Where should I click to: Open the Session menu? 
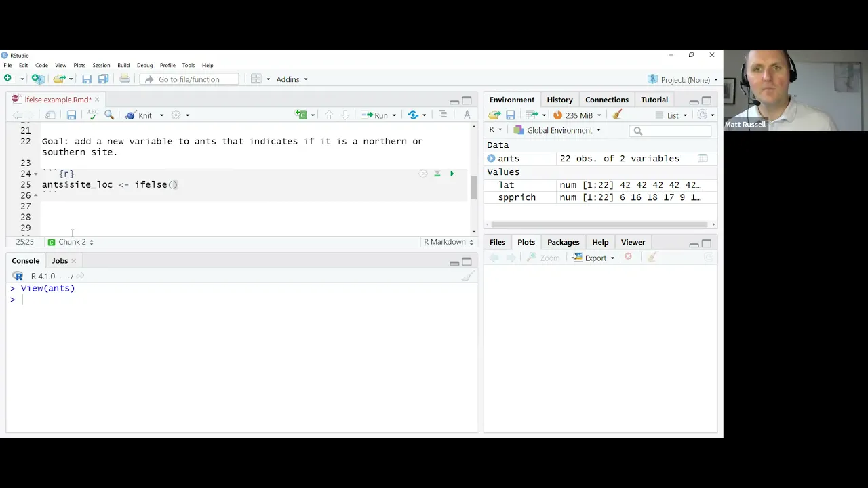point(101,66)
